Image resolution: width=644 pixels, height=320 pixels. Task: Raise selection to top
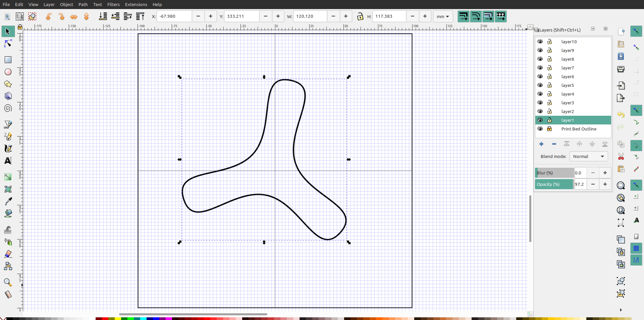[x=140, y=16]
